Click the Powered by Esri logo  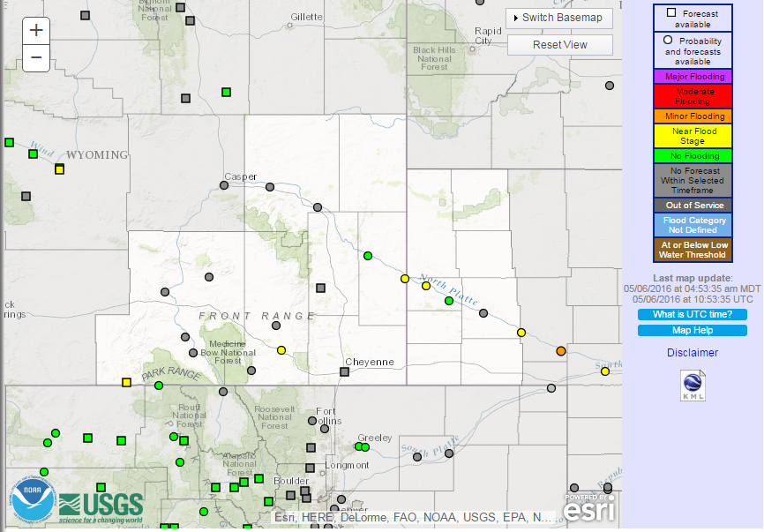coord(589,508)
